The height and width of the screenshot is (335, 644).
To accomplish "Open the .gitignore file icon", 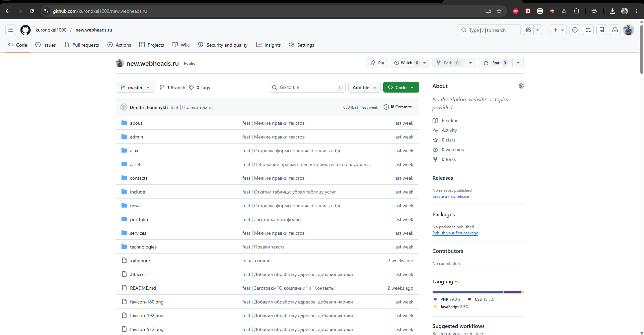I will tap(124, 260).
